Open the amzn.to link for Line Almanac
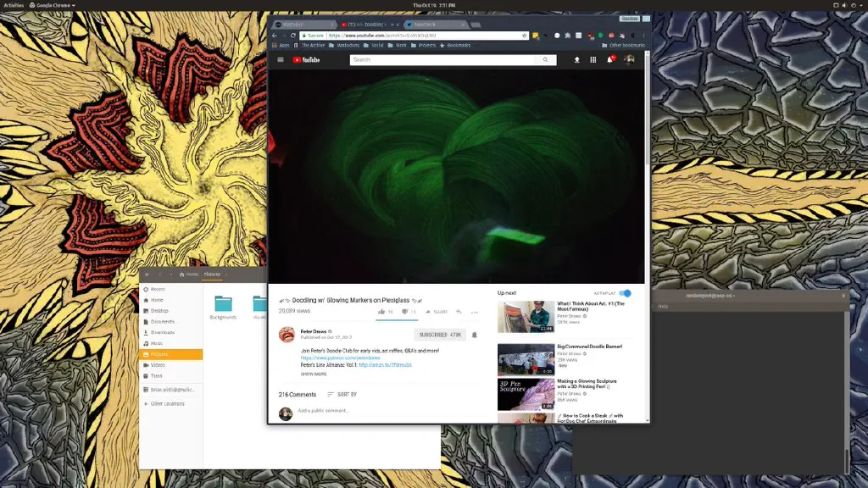This screenshot has height=488, width=868. tap(386, 365)
